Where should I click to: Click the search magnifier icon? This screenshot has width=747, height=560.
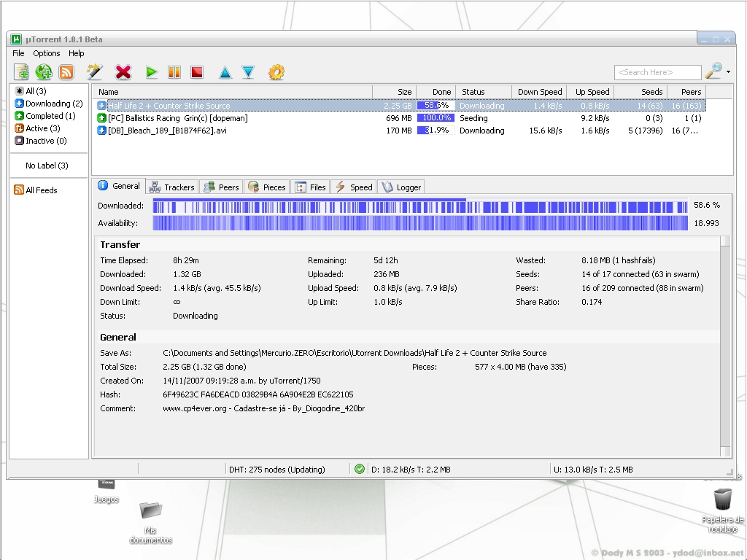(713, 71)
